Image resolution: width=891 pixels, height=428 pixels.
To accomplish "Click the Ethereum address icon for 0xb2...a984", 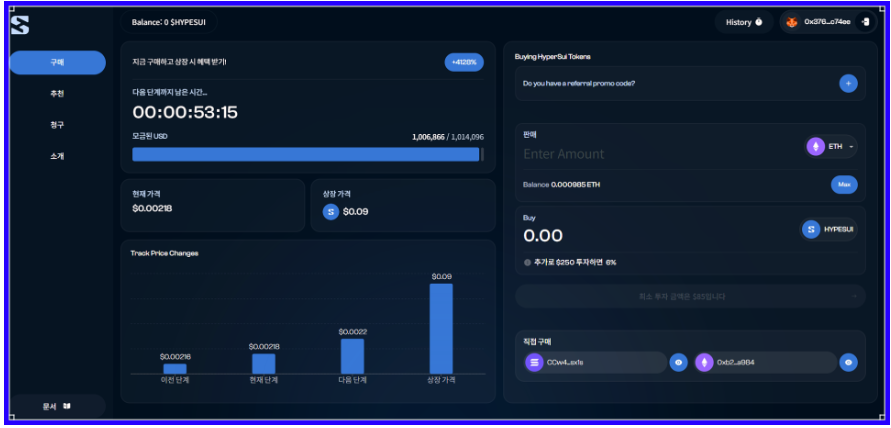I will [x=704, y=362].
